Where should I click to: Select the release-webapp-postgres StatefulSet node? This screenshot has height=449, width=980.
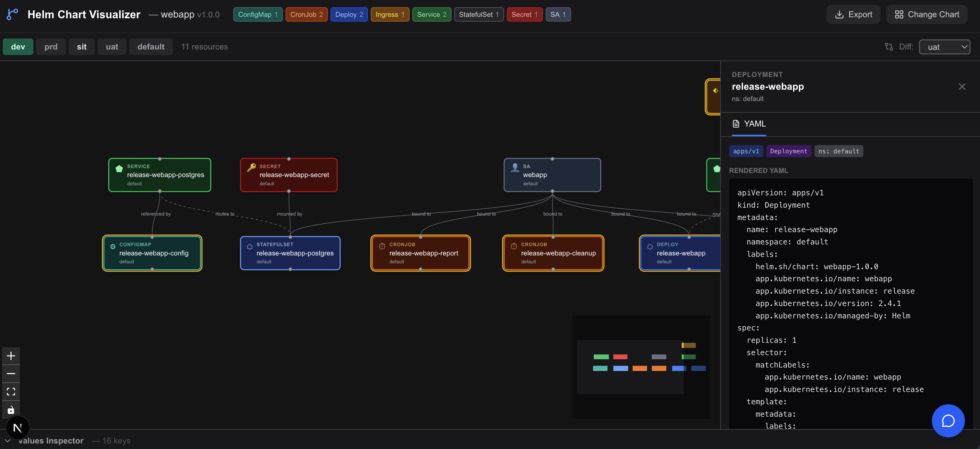(x=290, y=253)
